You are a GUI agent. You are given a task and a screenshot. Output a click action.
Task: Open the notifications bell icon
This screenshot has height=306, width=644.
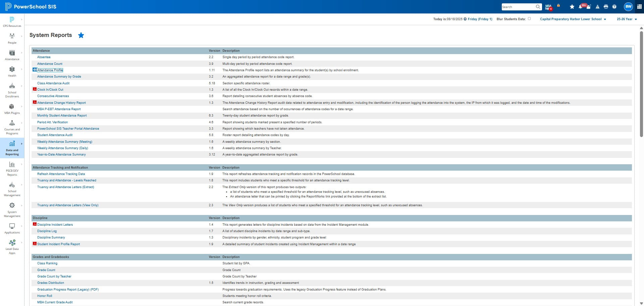(x=581, y=7)
